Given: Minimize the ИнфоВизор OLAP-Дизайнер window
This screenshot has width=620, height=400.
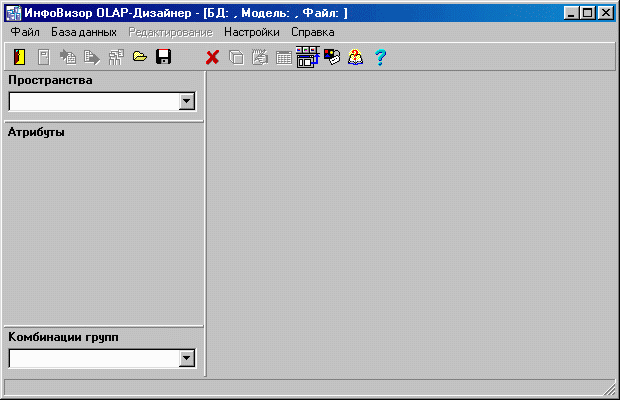Looking at the screenshot, I should (571, 13).
